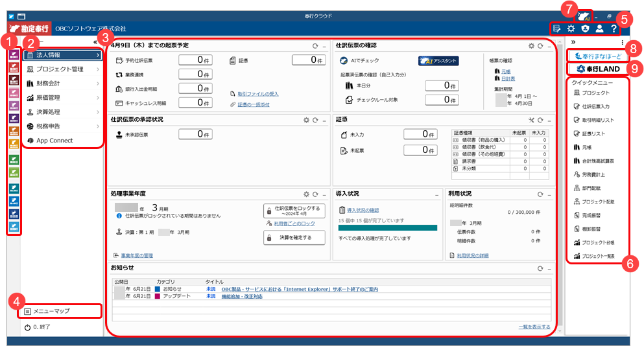
Task: Refresh the お知らせ panel
Action: tap(540, 268)
